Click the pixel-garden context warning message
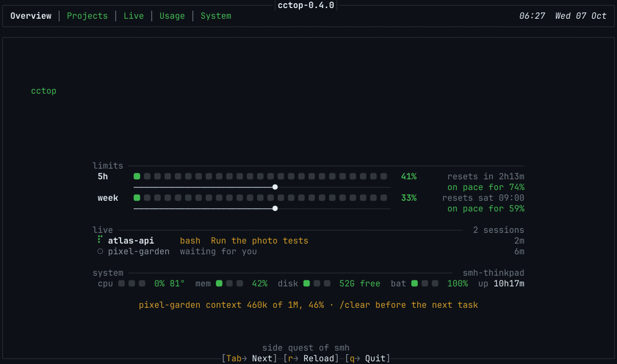 pyautogui.click(x=308, y=305)
